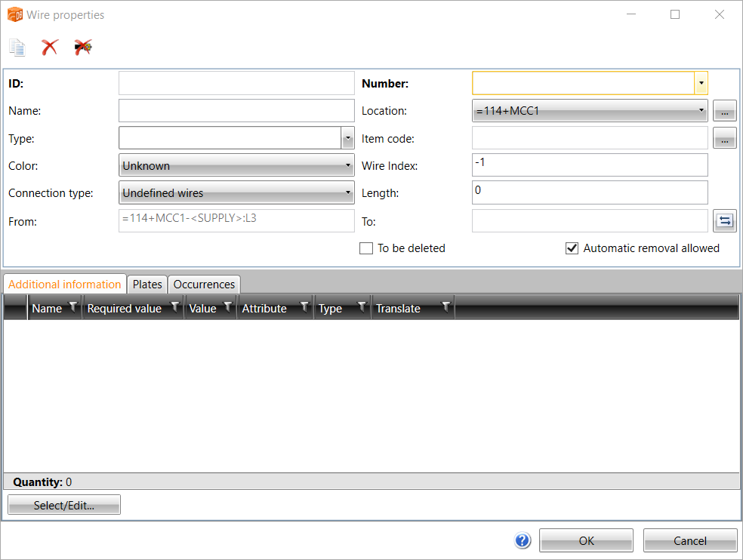
Task: Open the Color dropdown showing Unknown
Action: click(236, 165)
